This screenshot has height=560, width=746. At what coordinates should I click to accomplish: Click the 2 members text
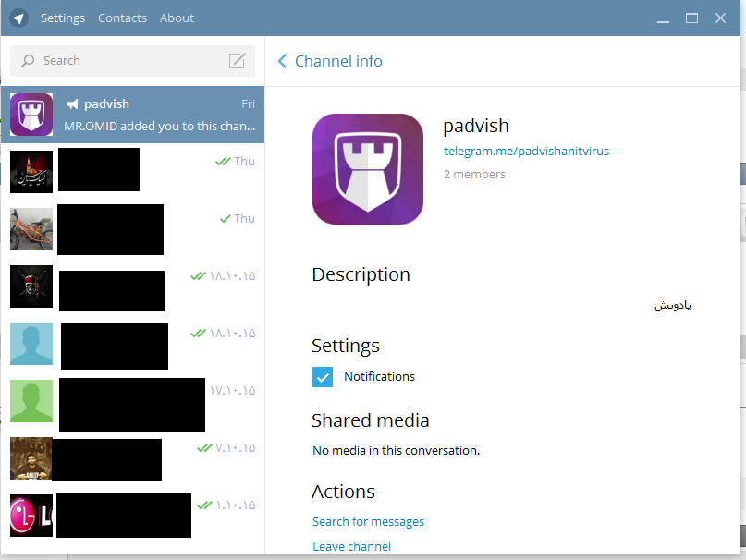[474, 174]
